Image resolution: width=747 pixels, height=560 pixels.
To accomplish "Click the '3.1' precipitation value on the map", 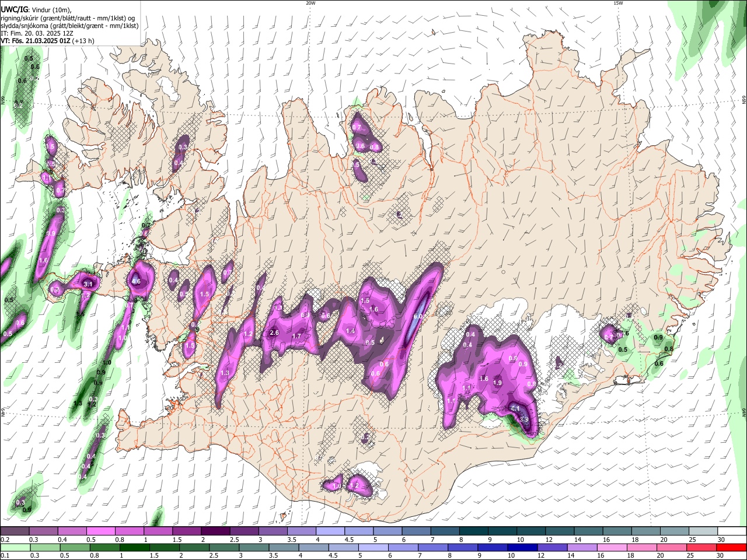I will tap(89, 284).
